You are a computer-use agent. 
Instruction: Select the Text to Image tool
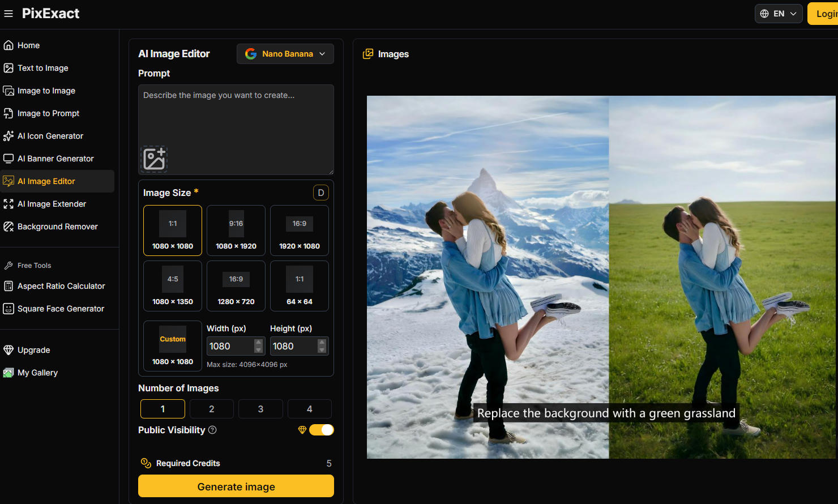(x=42, y=68)
